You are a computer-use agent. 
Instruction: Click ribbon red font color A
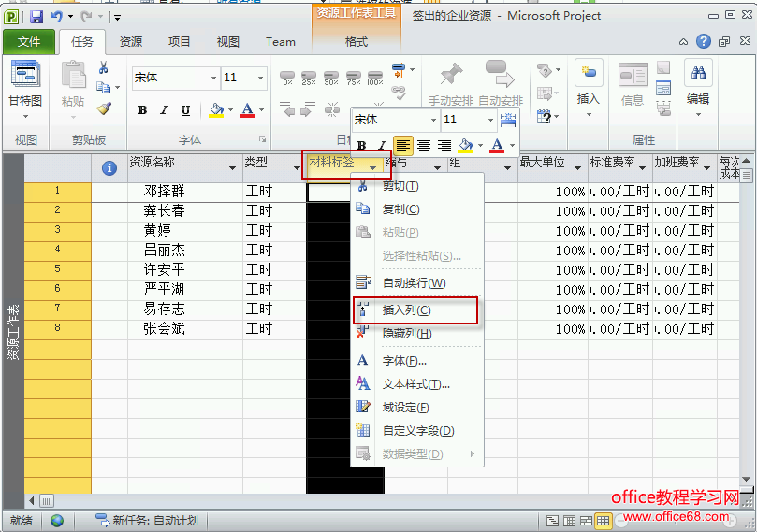pyautogui.click(x=247, y=110)
